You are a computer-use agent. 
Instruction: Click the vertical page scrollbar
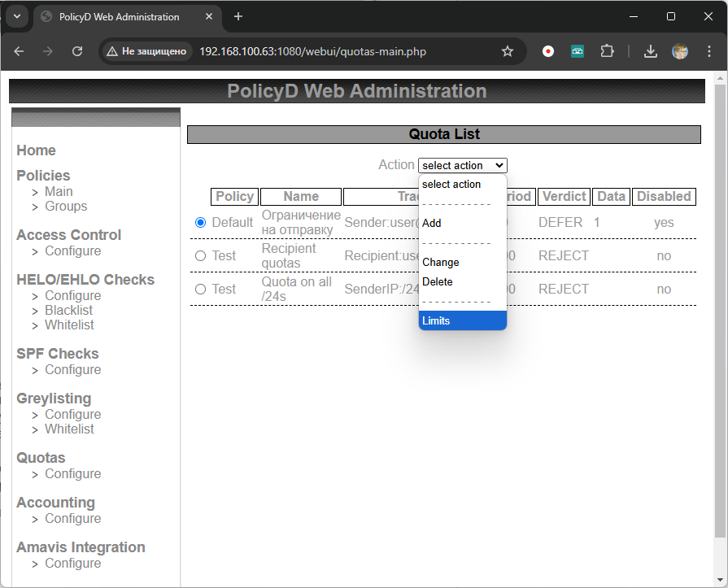click(x=720, y=311)
